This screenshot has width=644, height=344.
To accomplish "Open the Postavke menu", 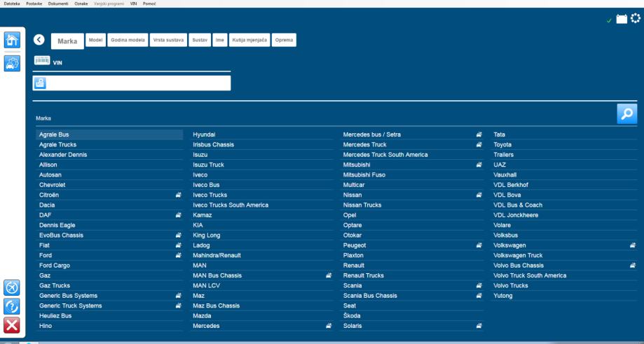I will coord(34,4).
